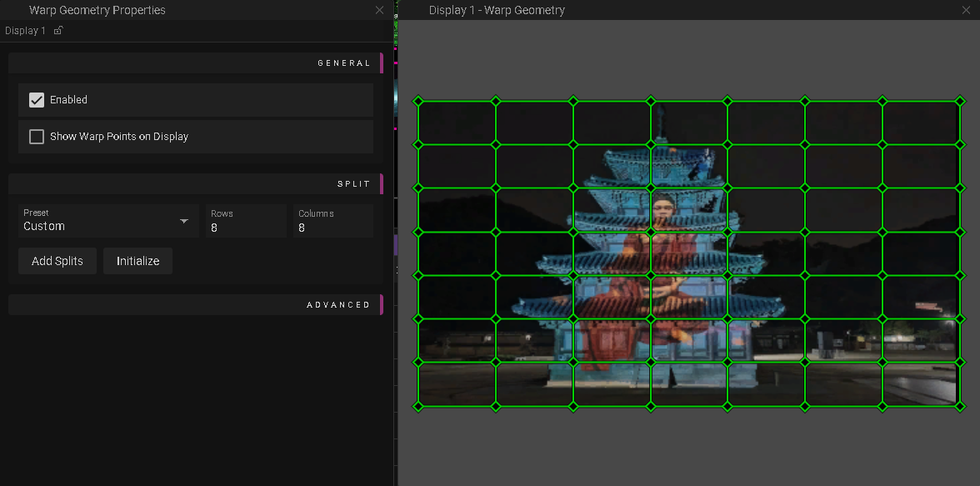The height and width of the screenshot is (486, 980).
Task: Edit the Rows value field
Action: pos(247,221)
